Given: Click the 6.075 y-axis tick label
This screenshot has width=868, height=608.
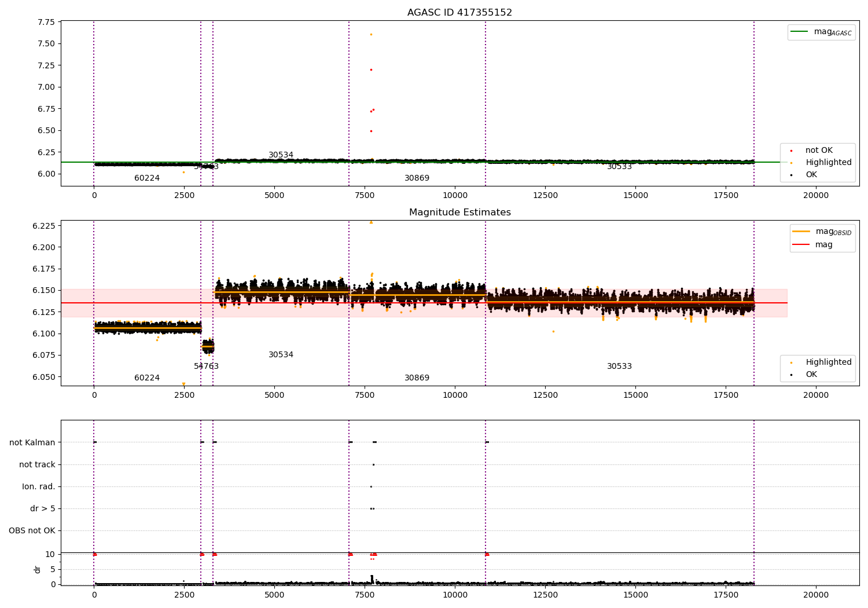Looking at the screenshot, I should pos(43,355).
